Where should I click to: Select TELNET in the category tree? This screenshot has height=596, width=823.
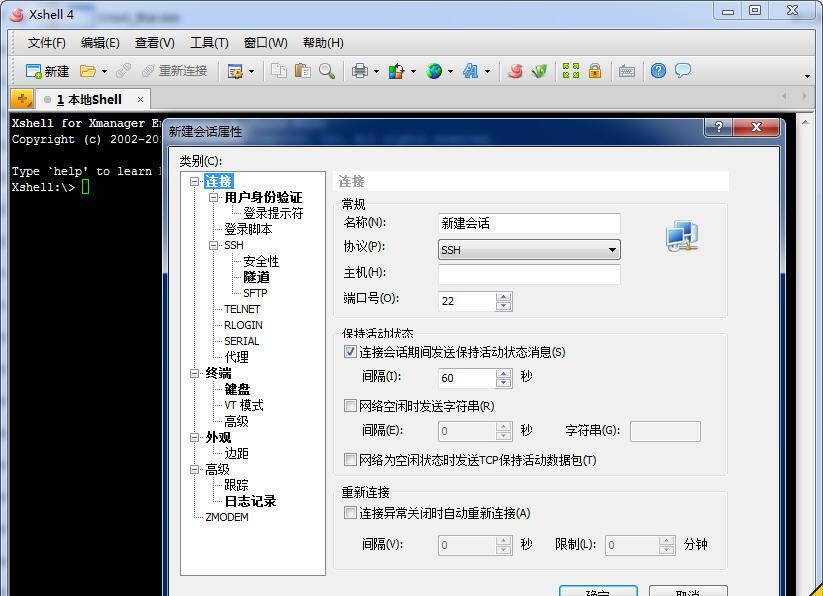coord(242,309)
